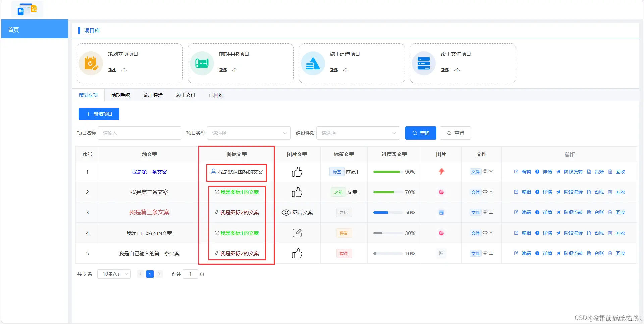Click the edit-square icon in row 4 图片文字
Viewport: 644px width, 324px height.
[297, 233]
